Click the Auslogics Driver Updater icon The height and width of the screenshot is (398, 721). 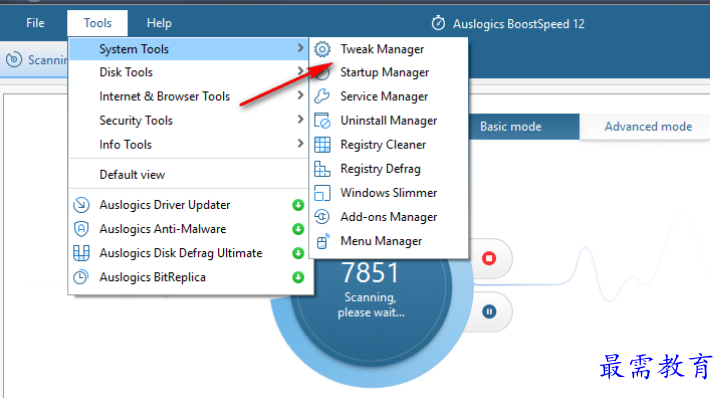[x=81, y=205]
